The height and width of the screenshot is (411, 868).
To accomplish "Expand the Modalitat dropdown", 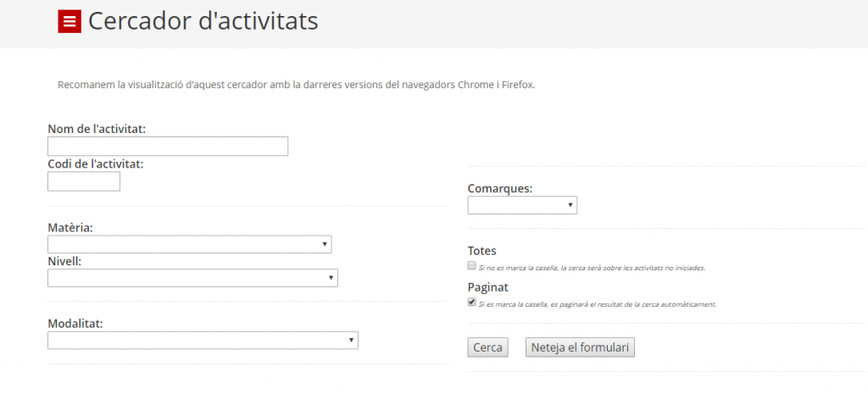I will pos(203,340).
